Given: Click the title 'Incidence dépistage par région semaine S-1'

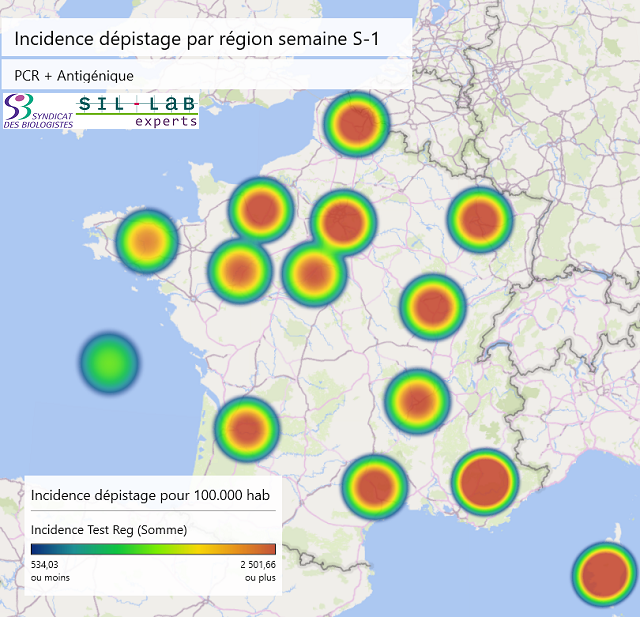Looking at the screenshot, I should pos(197,39).
